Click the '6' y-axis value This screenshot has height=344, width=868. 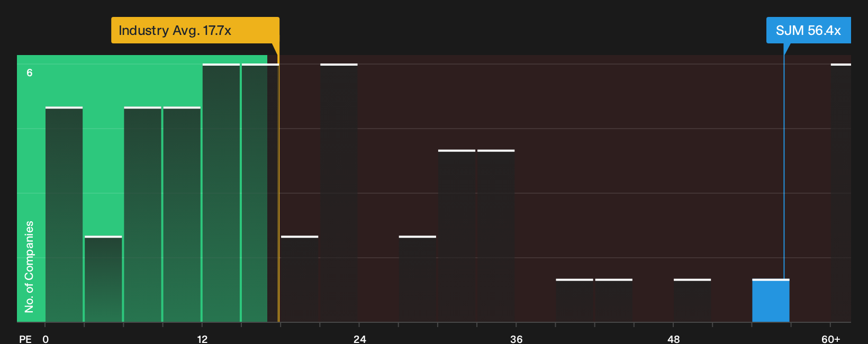click(x=30, y=73)
